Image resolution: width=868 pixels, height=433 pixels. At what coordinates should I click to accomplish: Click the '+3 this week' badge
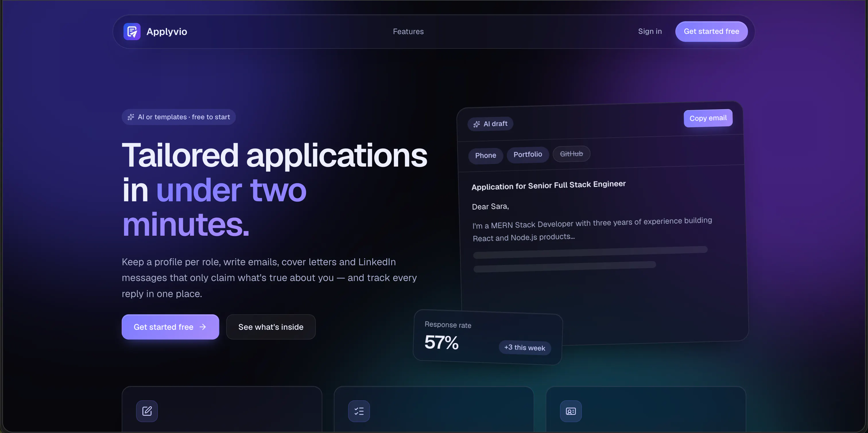(525, 348)
